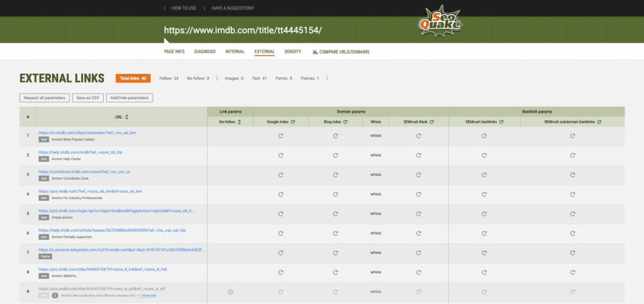This screenshot has height=304, width=644.
Task: Open pro.imdb.com login URL in row 5
Action: click(116, 210)
